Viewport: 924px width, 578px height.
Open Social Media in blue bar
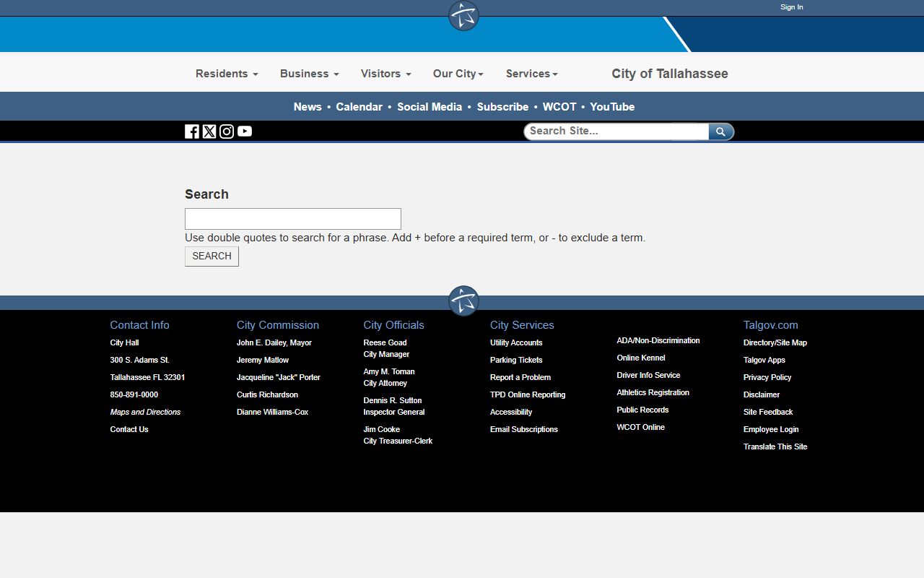coord(430,107)
